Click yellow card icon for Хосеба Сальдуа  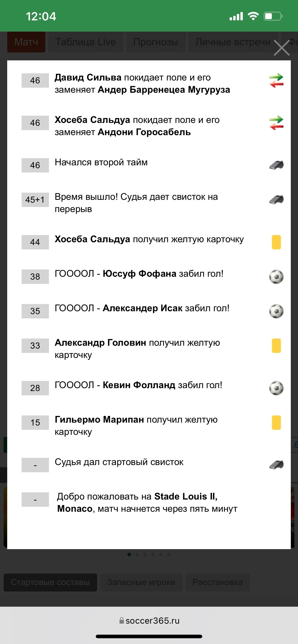[x=276, y=242]
